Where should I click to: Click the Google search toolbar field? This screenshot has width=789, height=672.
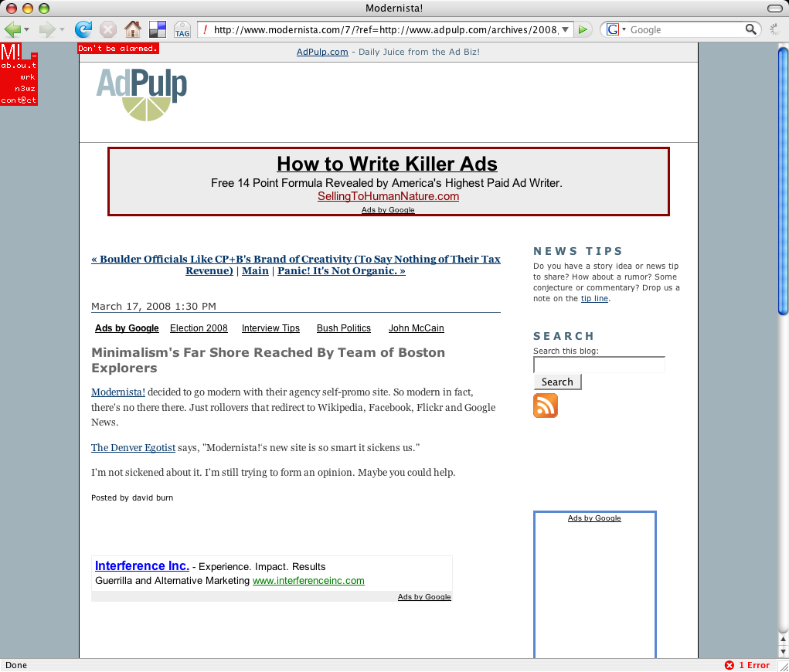pyautogui.click(x=686, y=29)
